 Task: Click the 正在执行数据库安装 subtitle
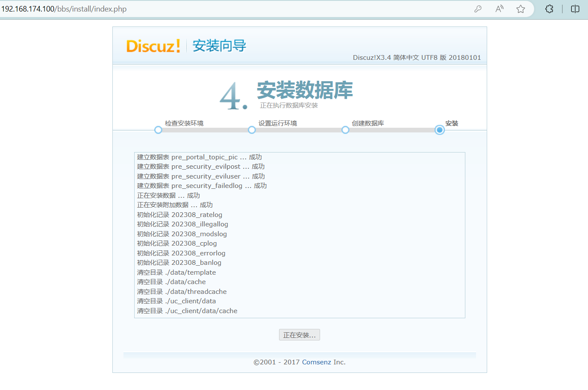289,106
